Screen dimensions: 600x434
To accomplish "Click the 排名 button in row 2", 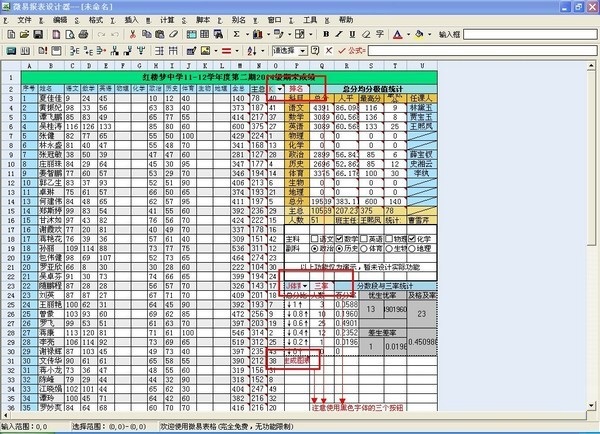I will tap(296, 89).
